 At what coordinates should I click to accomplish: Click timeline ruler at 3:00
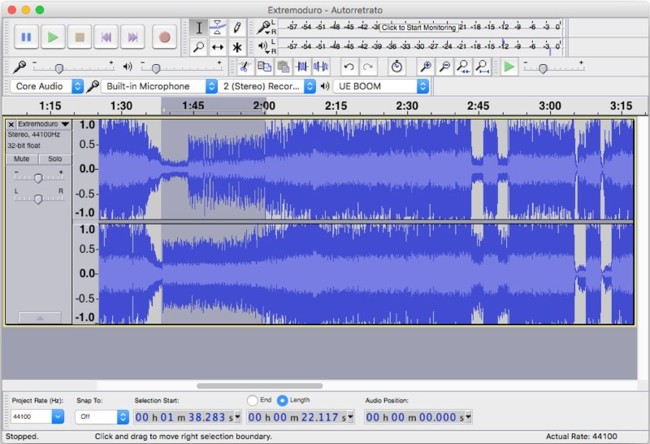(x=550, y=106)
